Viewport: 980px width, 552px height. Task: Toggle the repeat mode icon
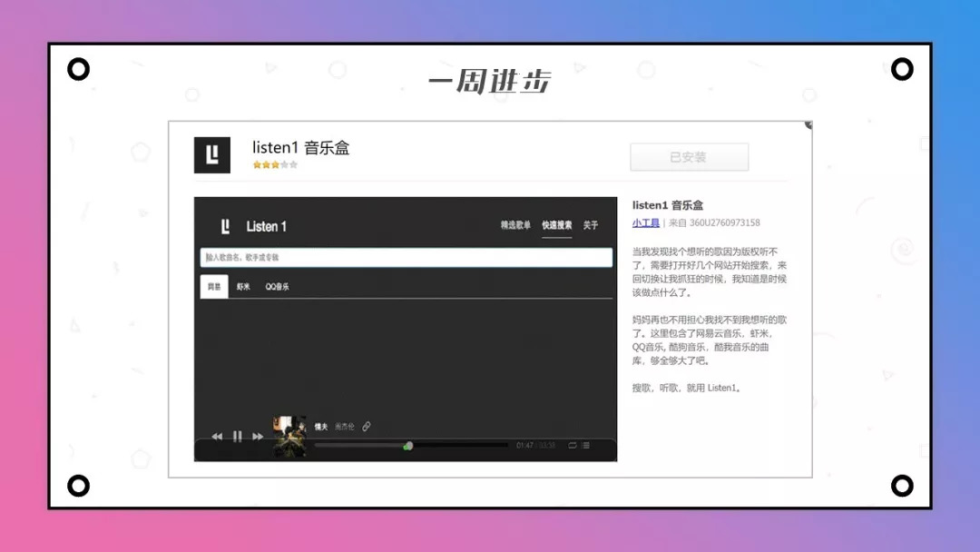[572, 445]
